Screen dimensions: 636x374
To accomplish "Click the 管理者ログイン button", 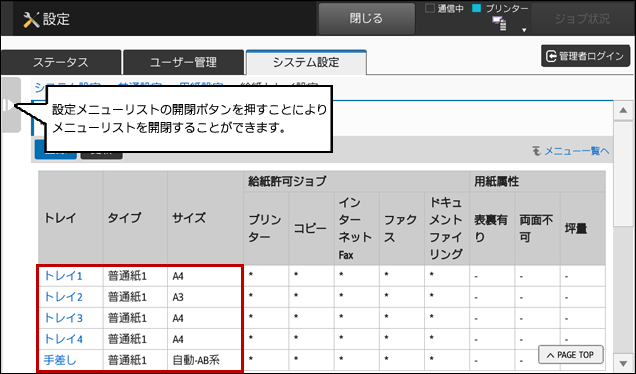I will (585, 56).
